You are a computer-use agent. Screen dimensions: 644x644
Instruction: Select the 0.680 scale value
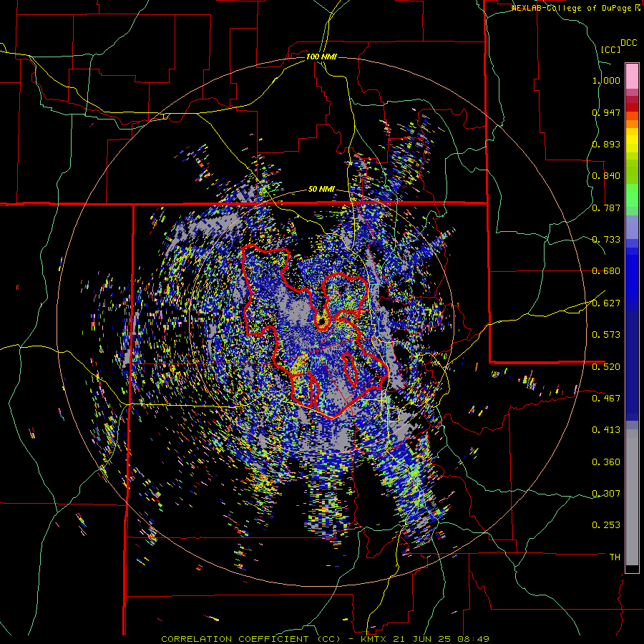point(606,271)
